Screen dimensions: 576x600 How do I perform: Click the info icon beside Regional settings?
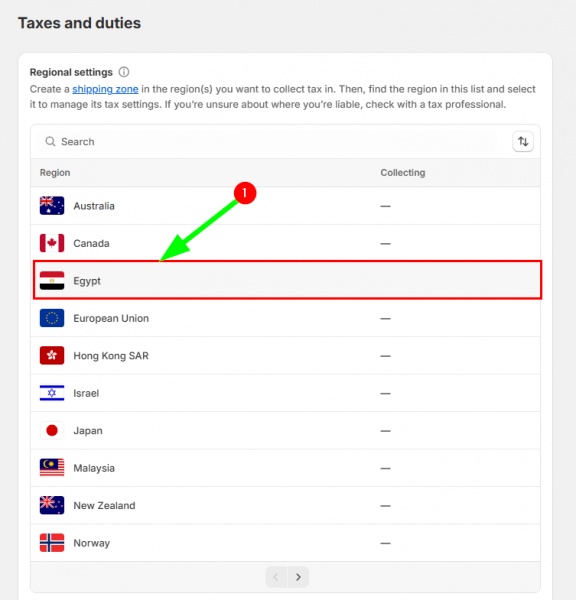click(x=124, y=72)
